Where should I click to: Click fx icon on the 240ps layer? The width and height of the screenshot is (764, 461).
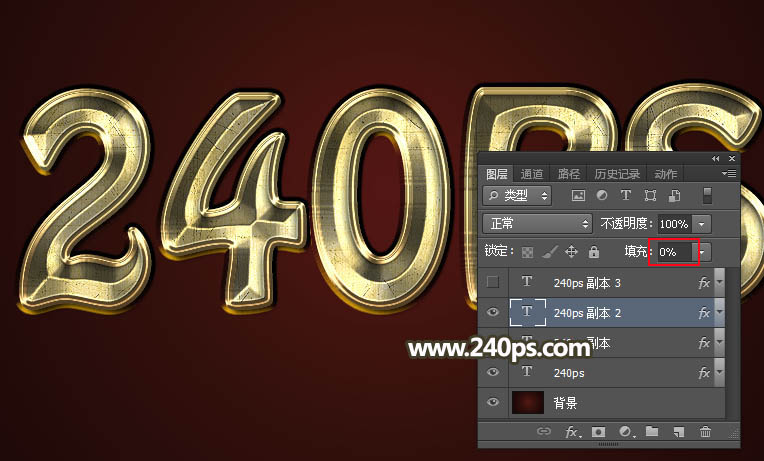click(x=704, y=373)
